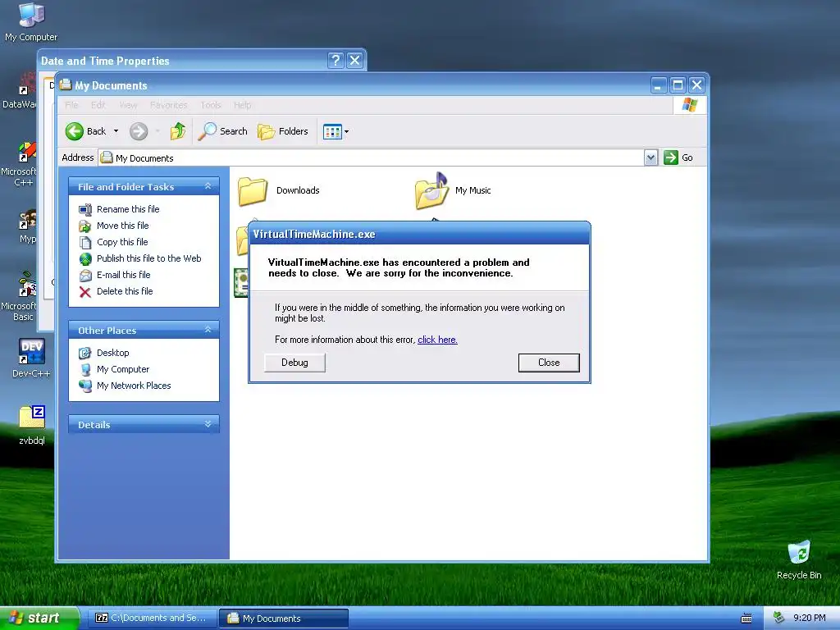Open the Back history dropdown arrow
Viewport: 840px width, 630px height.
[x=116, y=131]
